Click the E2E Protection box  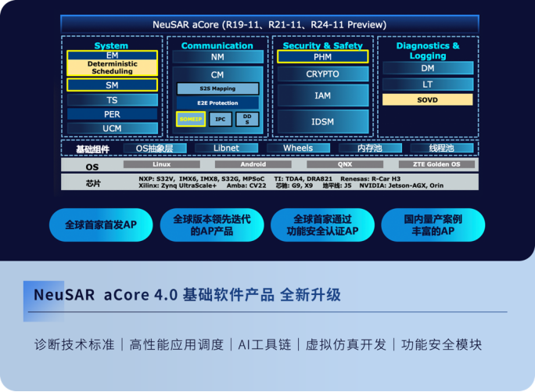[217, 103]
